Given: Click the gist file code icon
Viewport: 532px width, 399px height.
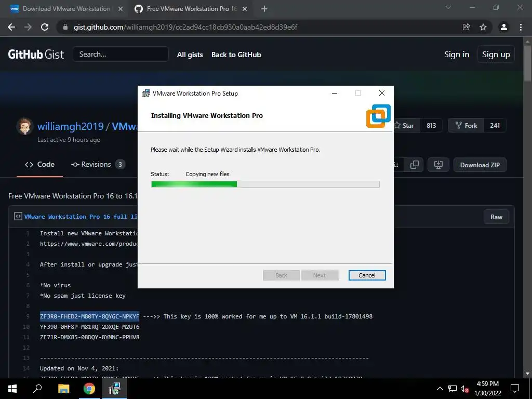Looking at the screenshot, I should pos(18,217).
